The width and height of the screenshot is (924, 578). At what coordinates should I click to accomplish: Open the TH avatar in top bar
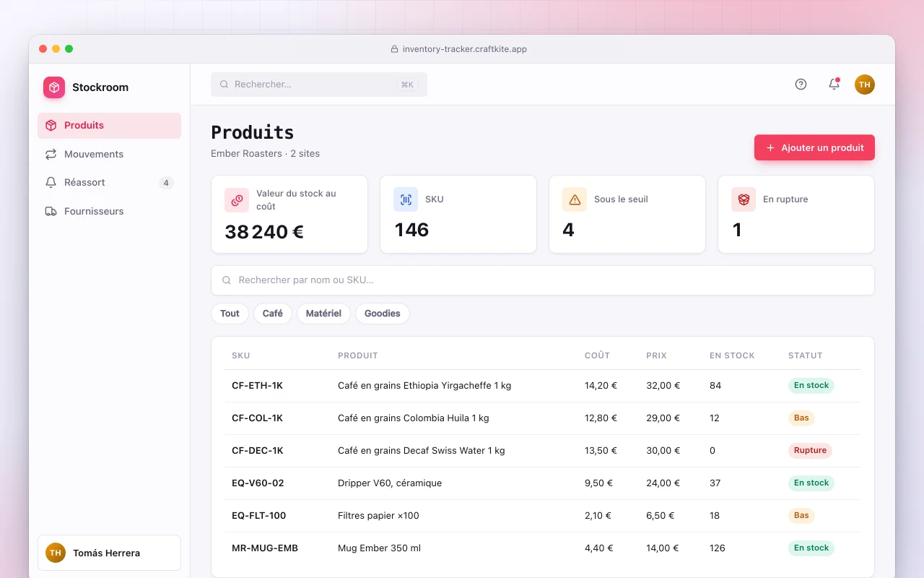pyautogui.click(x=865, y=85)
